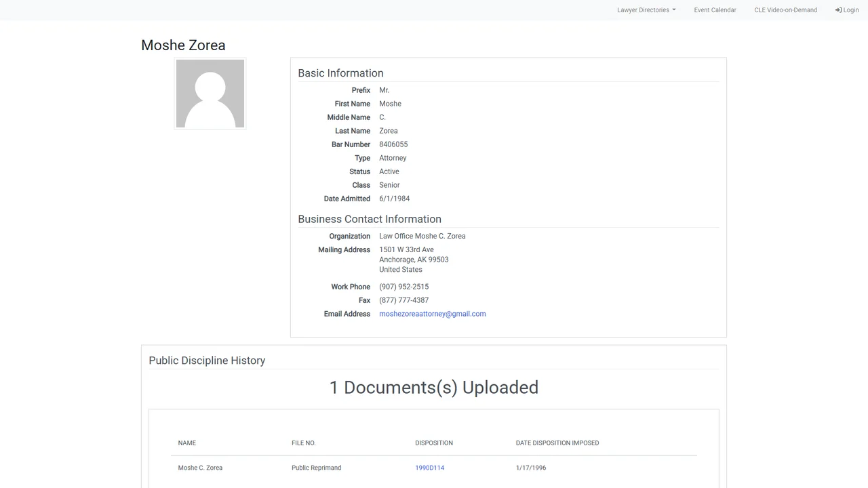This screenshot has height=488, width=868.
Task: Click the FILE NO. column header
Action: [x=304, y=443]
